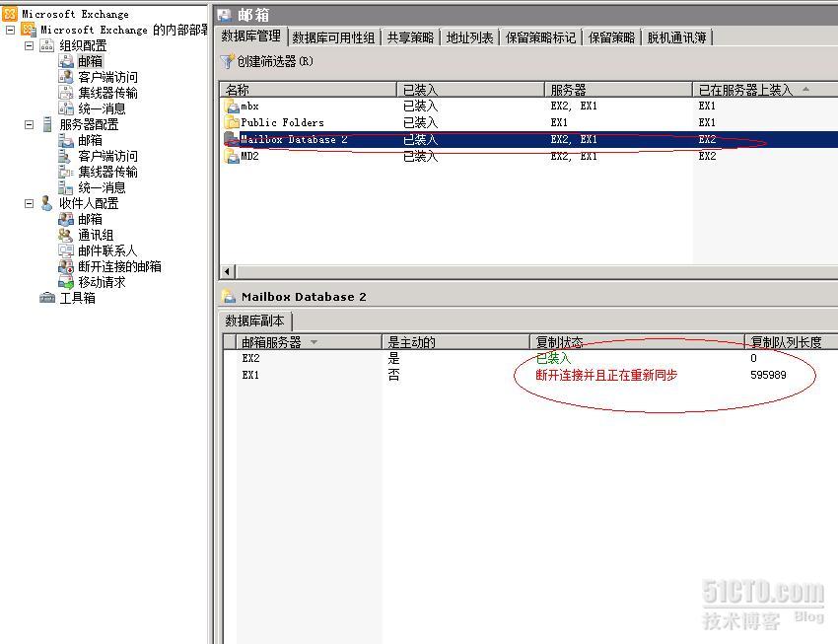
Task: Click Client Access icon under 组织配置
Action: (66, 77)
